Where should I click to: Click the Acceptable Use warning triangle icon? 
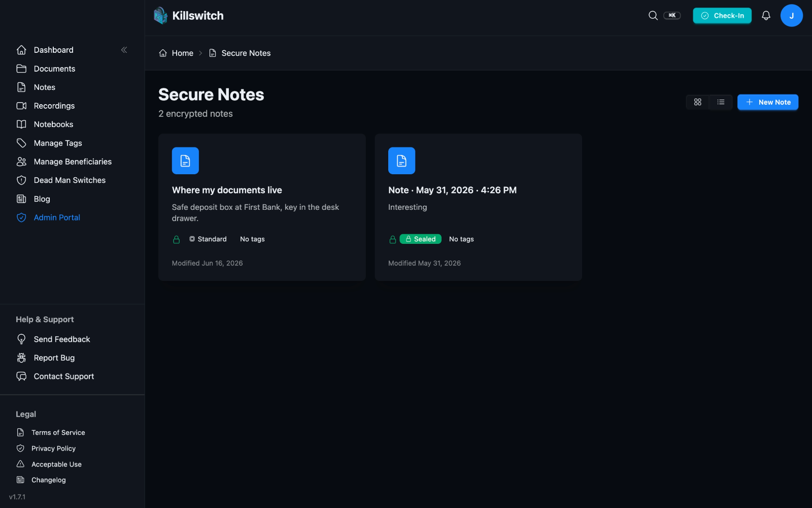pos(20,464)
